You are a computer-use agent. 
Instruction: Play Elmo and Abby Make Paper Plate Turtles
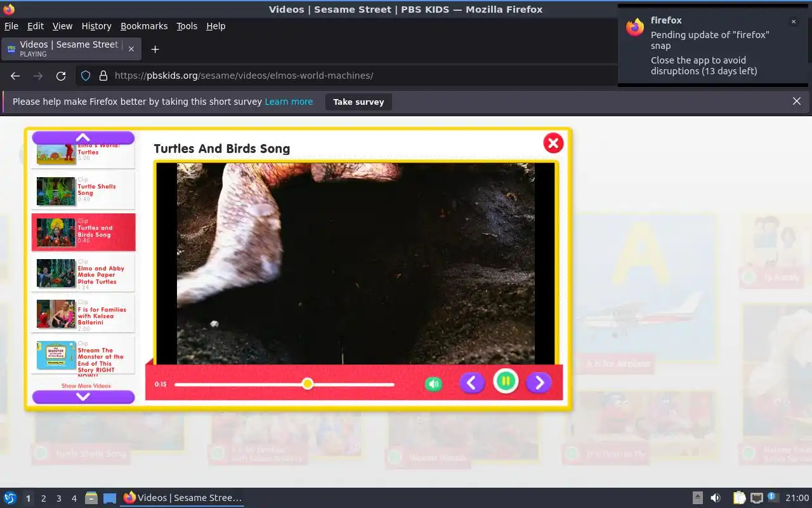[x=83, y=273]
